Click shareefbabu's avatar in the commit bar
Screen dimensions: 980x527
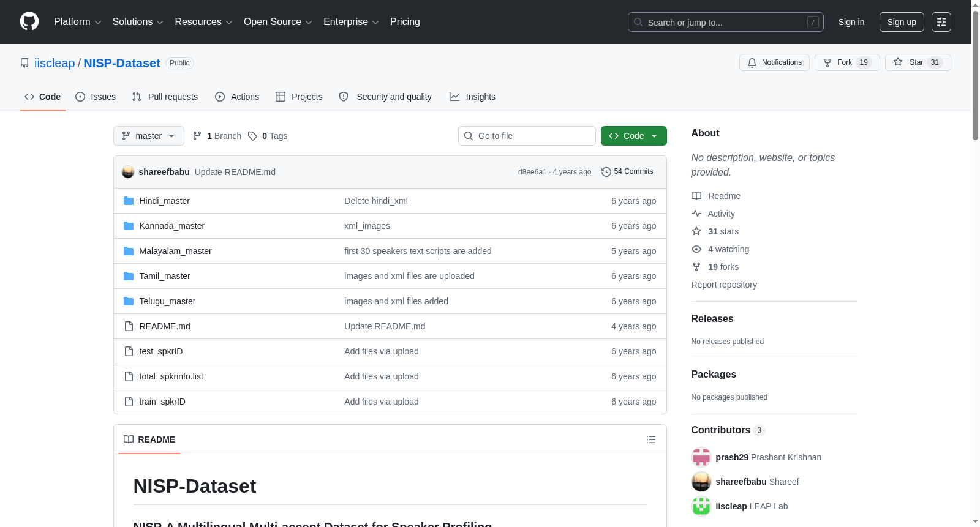128,172
